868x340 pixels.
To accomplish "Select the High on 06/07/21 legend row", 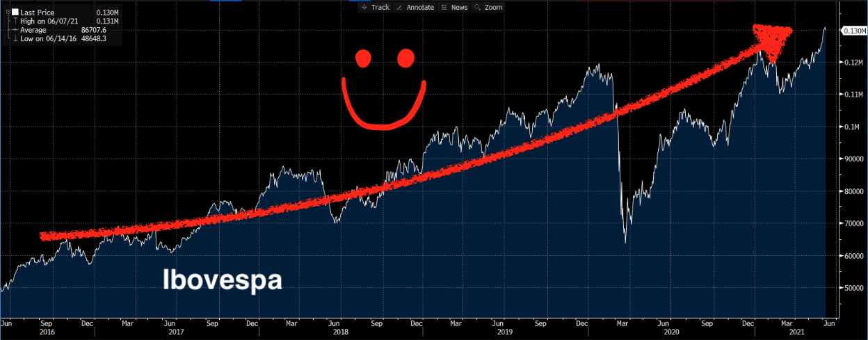I will coord(65,22).
